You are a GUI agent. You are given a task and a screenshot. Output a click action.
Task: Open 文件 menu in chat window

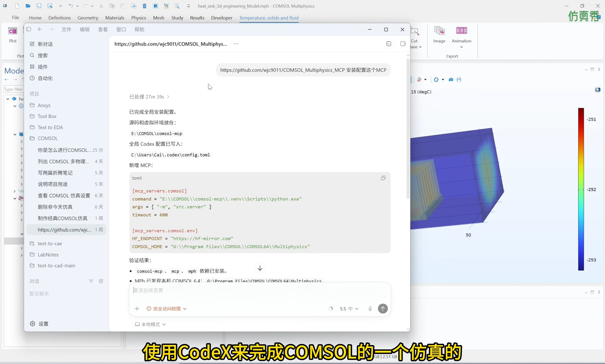click(66, 29)
